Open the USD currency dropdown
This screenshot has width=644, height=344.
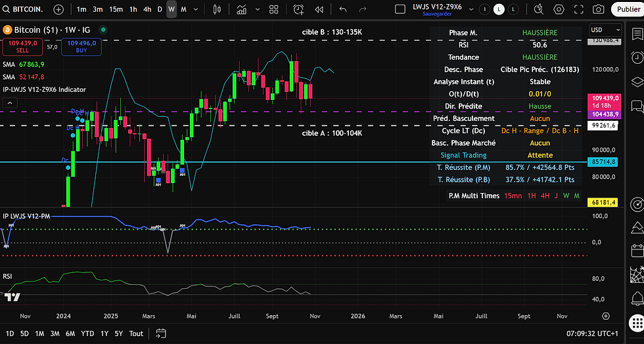(x=605, y=30)
